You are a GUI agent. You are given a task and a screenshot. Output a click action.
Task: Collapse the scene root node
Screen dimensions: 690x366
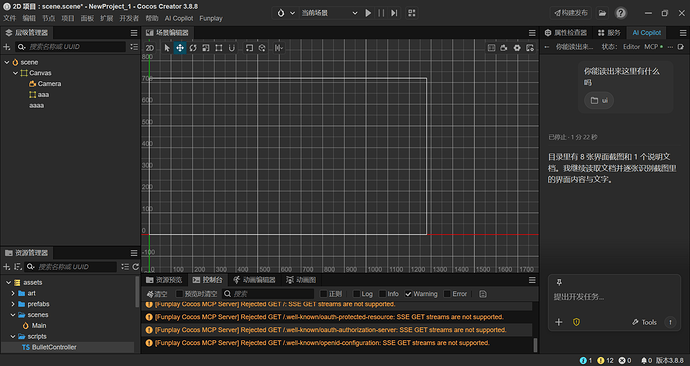pyautogui.click(x=7, y=62)
